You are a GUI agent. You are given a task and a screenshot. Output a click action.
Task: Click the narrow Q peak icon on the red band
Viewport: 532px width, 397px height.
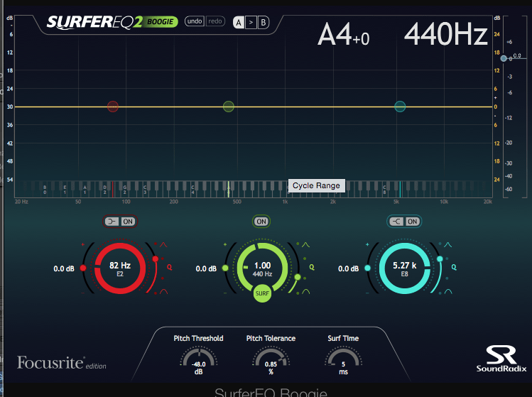pos(163,244)
